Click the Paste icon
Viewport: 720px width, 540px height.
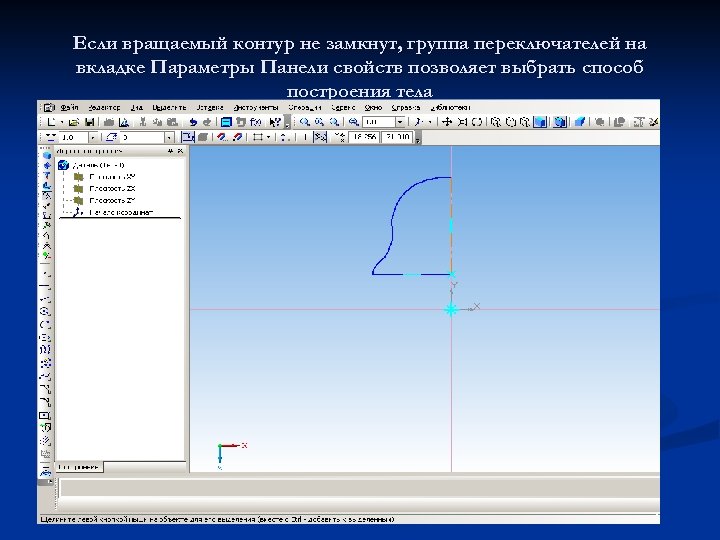[172, 122]
